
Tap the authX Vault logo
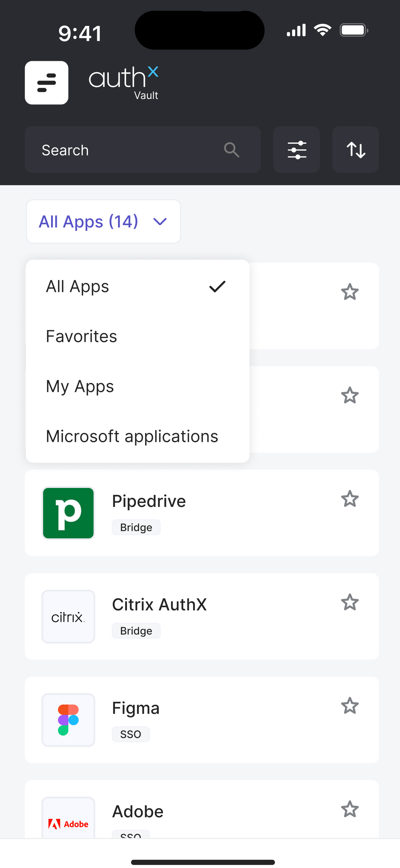click(x=123, y=83)
